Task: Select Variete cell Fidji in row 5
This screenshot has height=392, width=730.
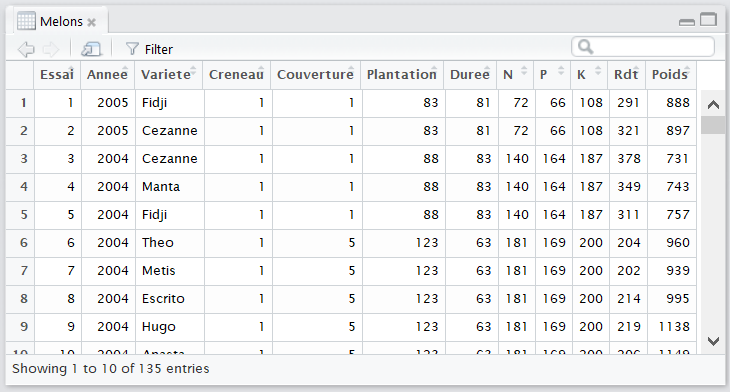Action: point(170,215)
